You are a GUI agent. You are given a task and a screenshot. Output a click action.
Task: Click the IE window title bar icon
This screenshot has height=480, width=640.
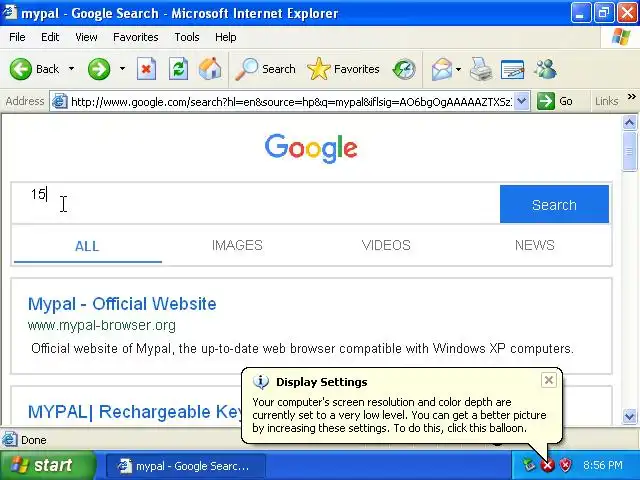point(10,13)
